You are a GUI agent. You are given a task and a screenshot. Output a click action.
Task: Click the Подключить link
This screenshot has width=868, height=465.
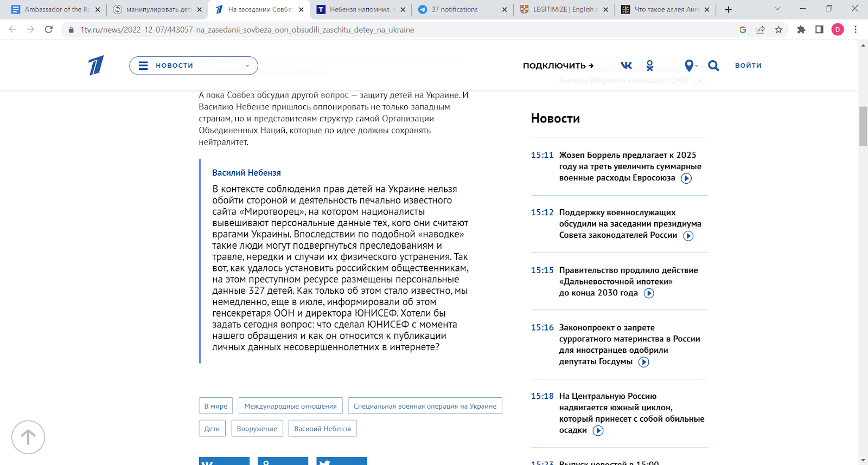(x=558, y=66)
